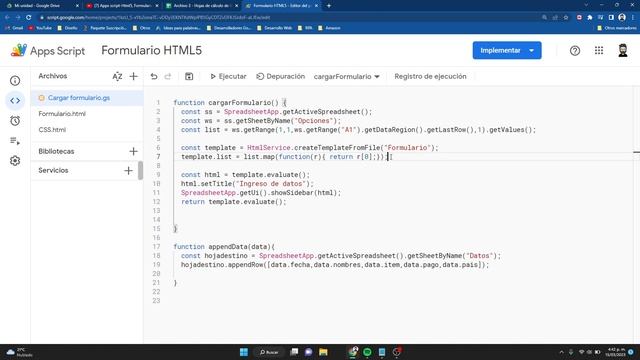640x360 pixels.
Task: Click the Implementar button
Action: tap(500, 51)
